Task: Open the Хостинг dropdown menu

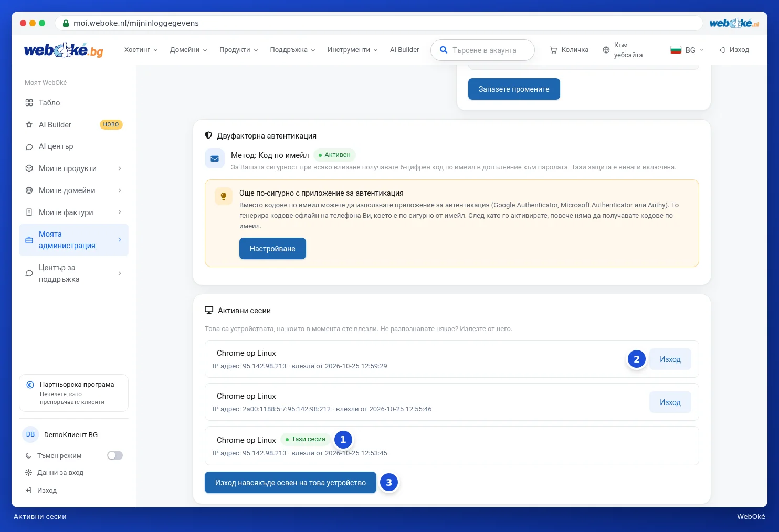Action: (x=141, y=50)
